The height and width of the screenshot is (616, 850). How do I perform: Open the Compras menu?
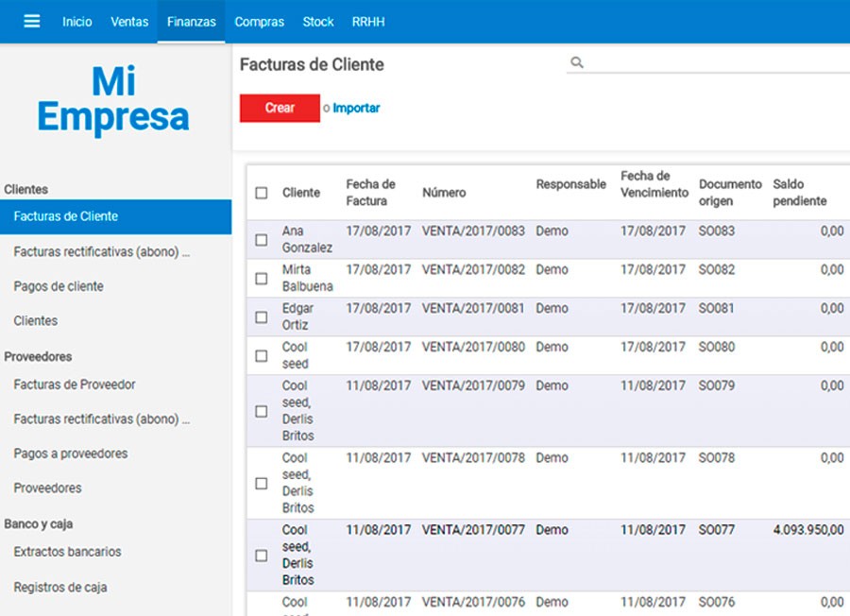click(x=259, y=22)
